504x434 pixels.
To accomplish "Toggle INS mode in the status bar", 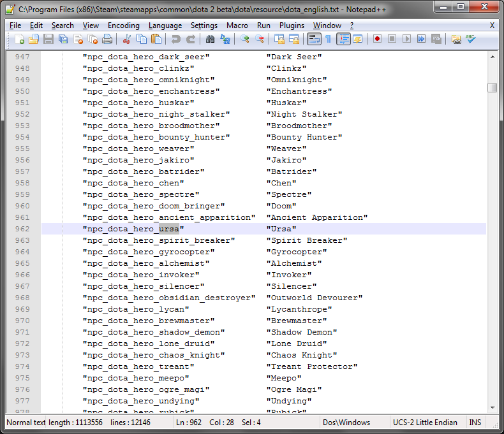I will coord(475,423).
